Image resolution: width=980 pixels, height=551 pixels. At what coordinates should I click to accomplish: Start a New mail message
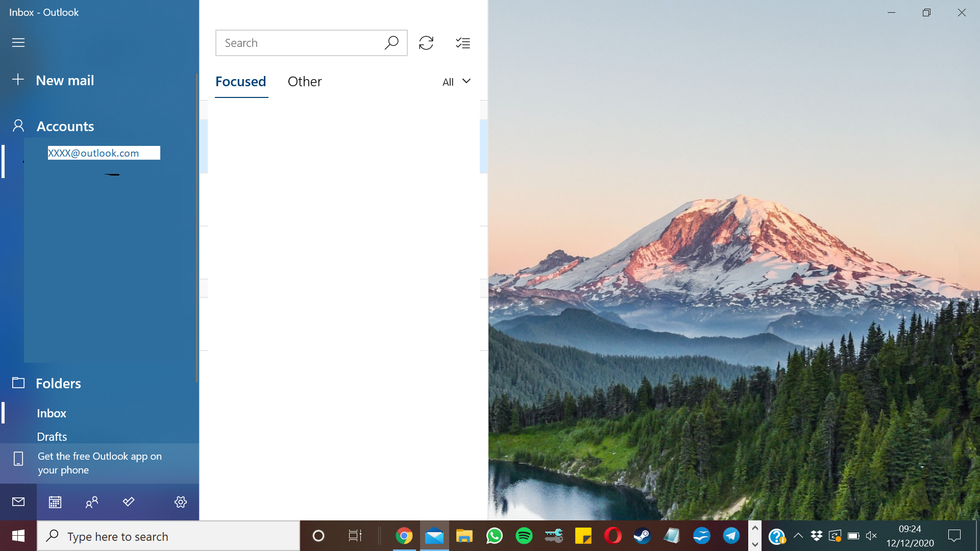64,80
